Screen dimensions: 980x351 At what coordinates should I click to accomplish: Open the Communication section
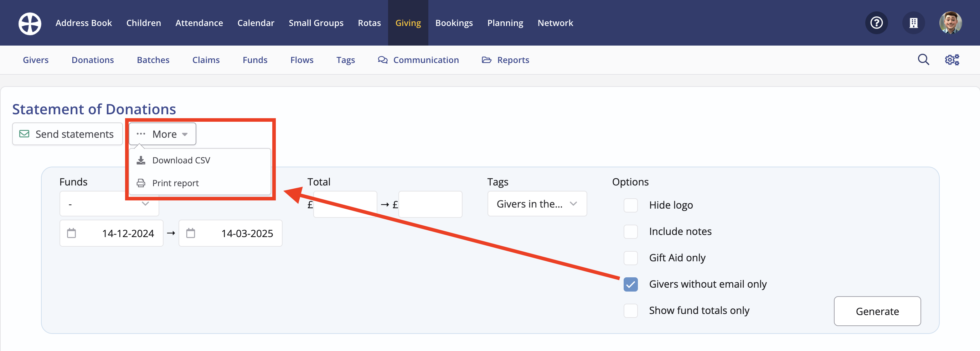coord(418,60)
